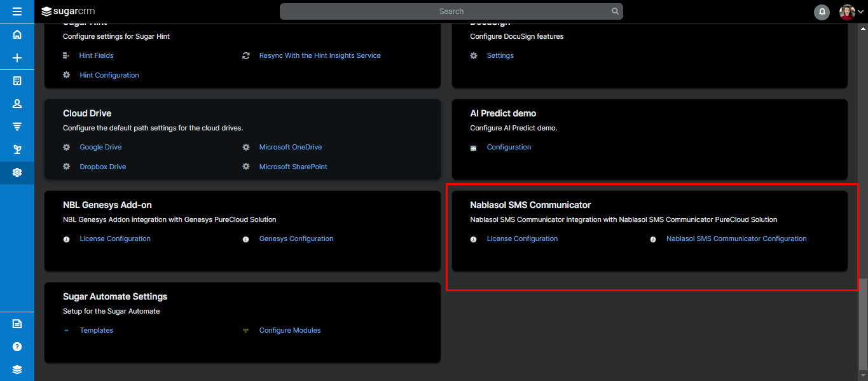This screenshot has height=381, width=868.
Task: Open Dropbox Drive link
Action: pos(103,167)
